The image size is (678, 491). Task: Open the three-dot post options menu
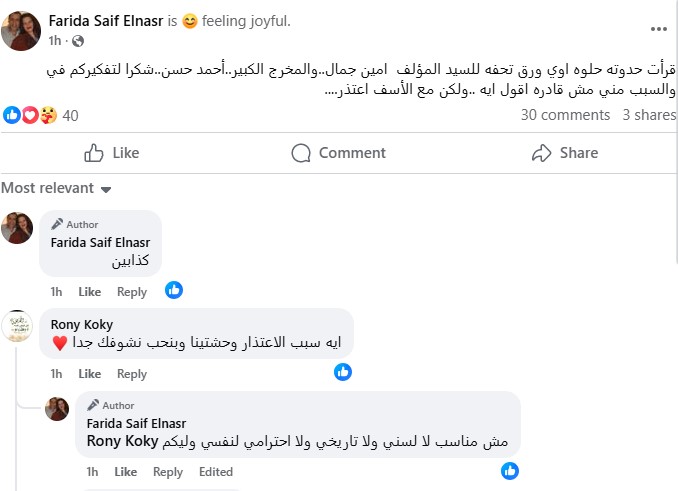(x=657, y=28)
